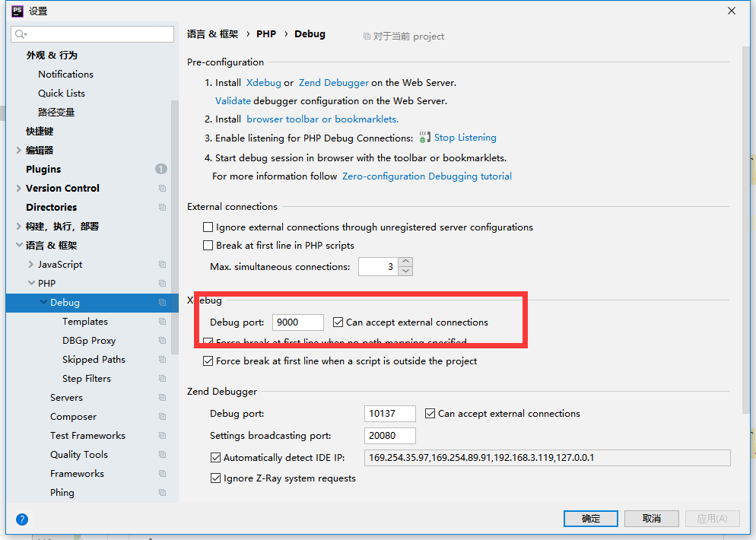Open 快捷键 keymap settings
The width and height of the screenshot is (756, 540).
click(x=40, y=131)
